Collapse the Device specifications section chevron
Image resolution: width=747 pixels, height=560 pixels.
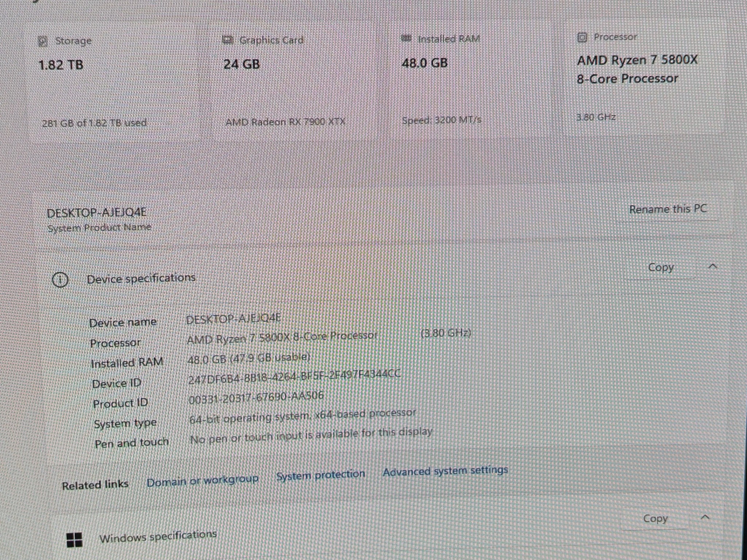click(712, 267)
